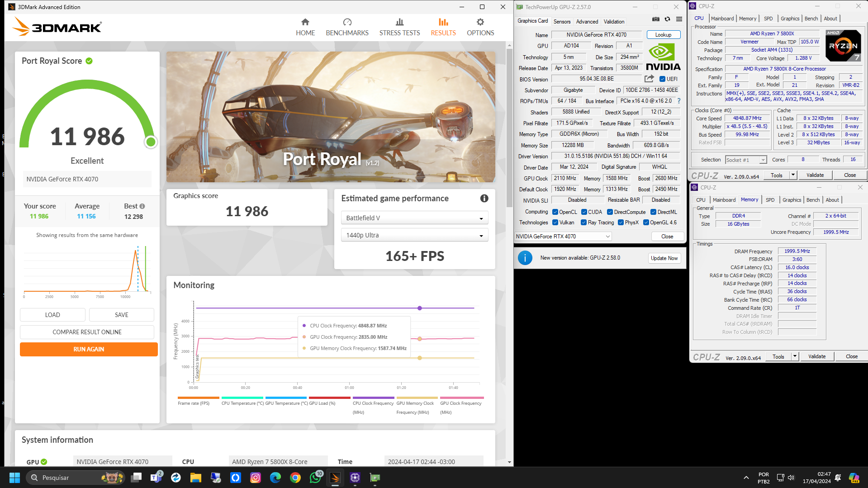The width and height of the screenshot is (868, 488).
Task: Toggle the DirectML checkbox
Action: point(653,212)
